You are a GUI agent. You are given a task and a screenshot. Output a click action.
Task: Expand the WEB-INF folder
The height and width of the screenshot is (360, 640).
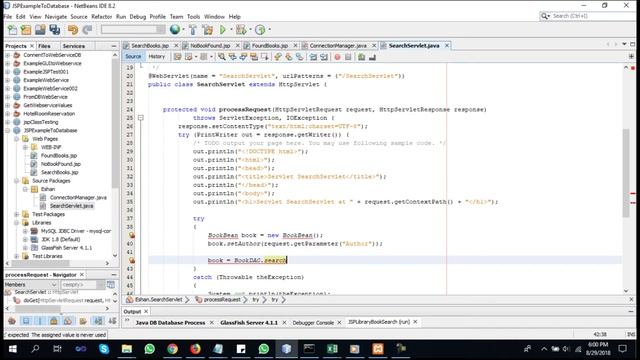click(25, 147)
